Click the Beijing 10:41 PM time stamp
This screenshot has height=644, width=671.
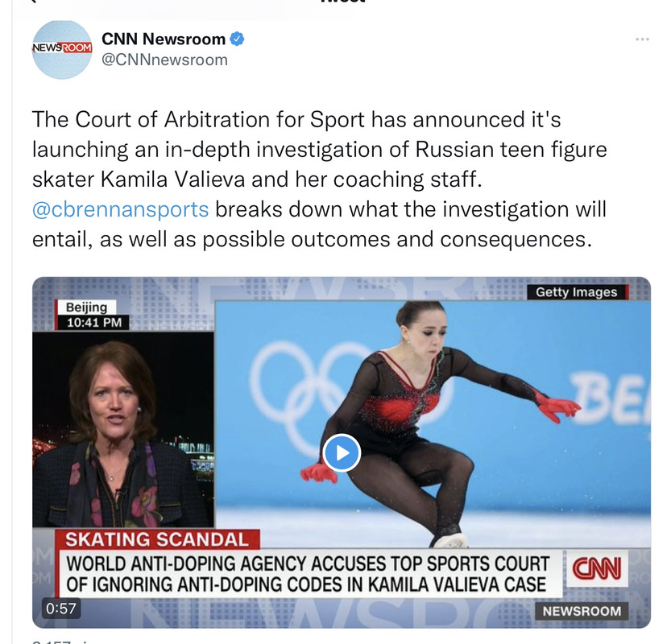[93, 315]
